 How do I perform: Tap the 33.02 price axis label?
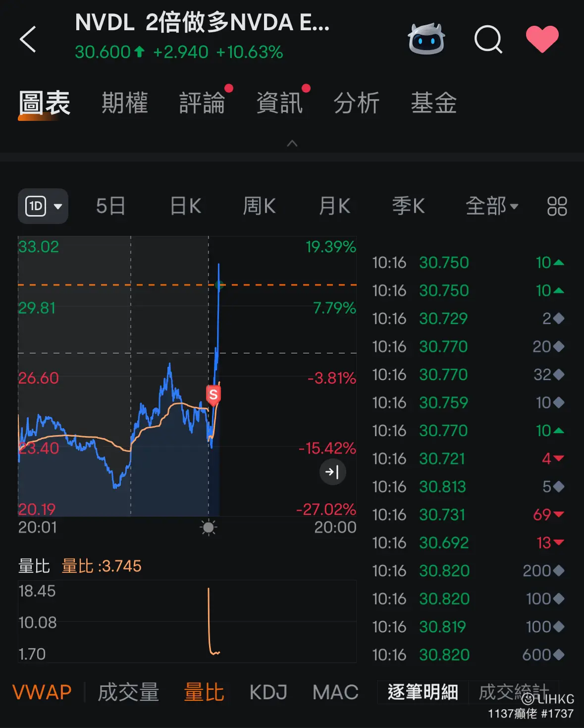click(x=39, y=247)
